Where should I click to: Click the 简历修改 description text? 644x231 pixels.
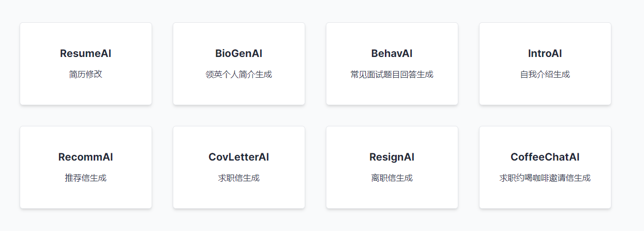tap(86, 74)
